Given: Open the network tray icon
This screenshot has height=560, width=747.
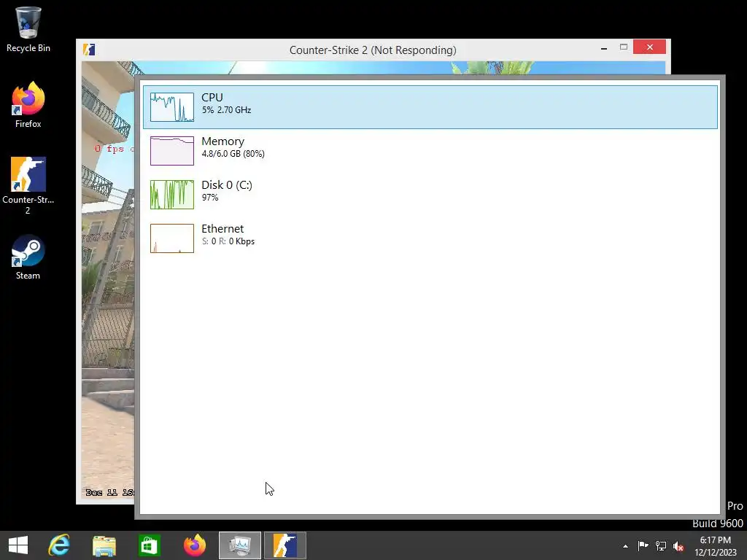Looking at the screenshot, I should (x=661, y=545).
